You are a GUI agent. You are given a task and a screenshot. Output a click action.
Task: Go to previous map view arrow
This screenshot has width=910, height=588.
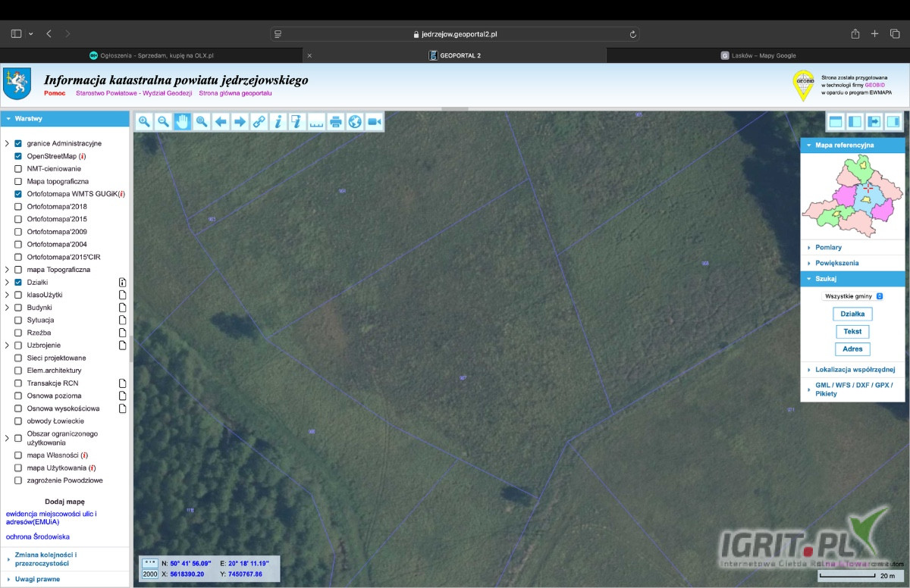(x=221, y=122)
